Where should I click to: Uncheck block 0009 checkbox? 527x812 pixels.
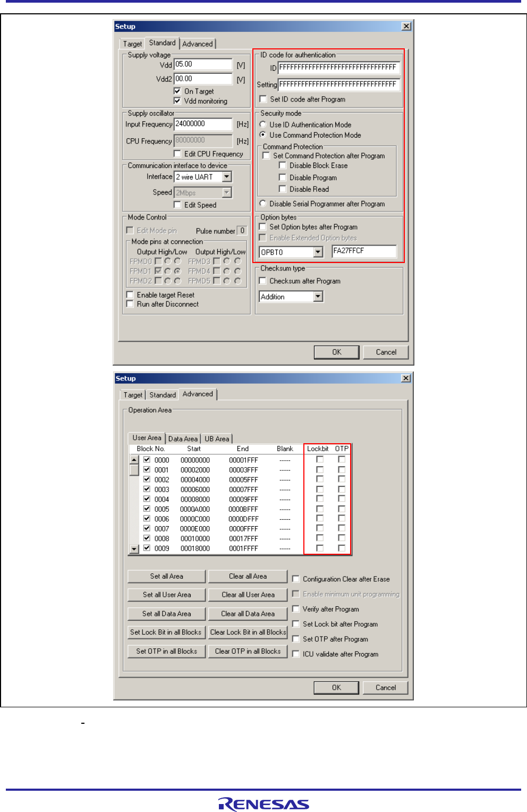tap(147, 548)
